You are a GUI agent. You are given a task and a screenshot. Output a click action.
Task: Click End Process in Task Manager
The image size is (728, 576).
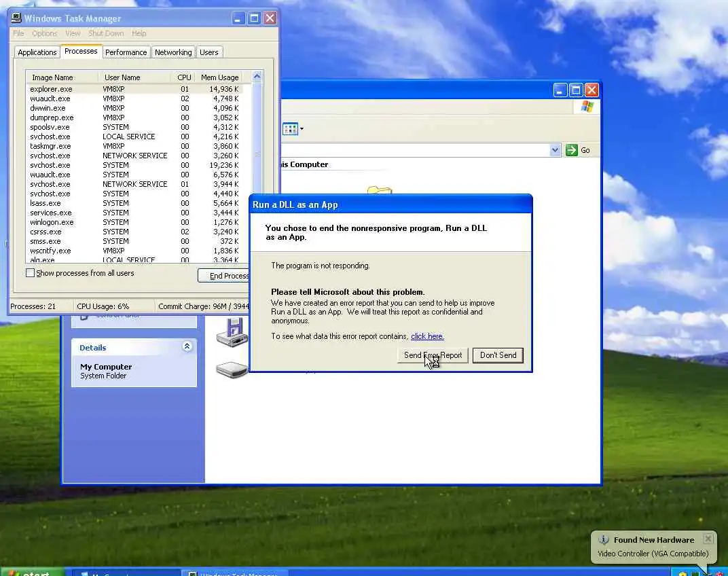coord(225,276)
